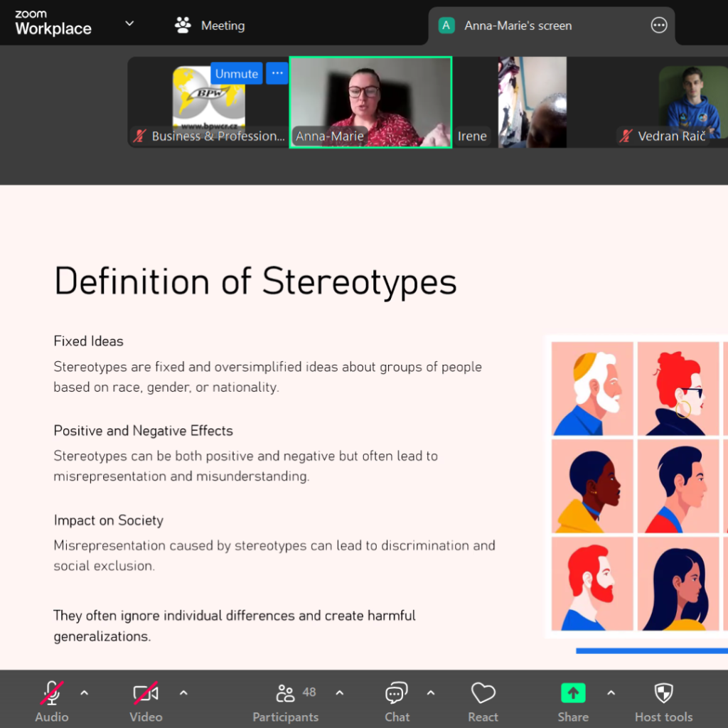This screenshot has width=728, height=728.
Task: Click the Zoom Workplace logo
Action: click(53, 23)
